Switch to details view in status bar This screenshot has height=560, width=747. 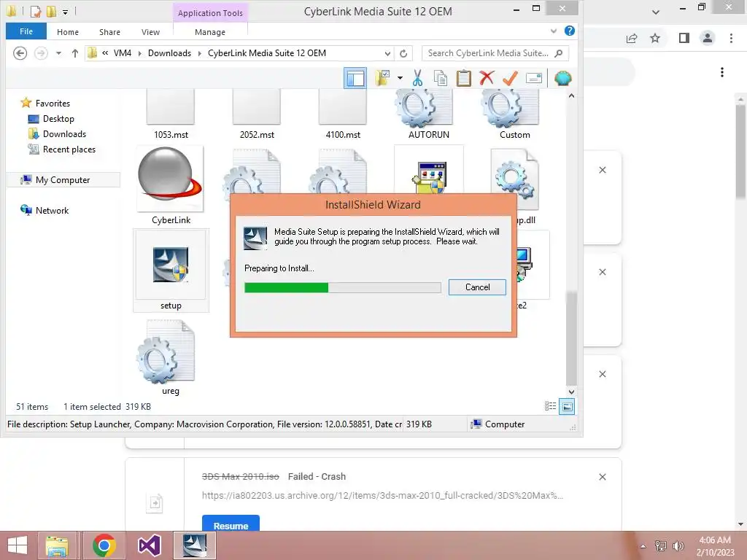(550, 406)
